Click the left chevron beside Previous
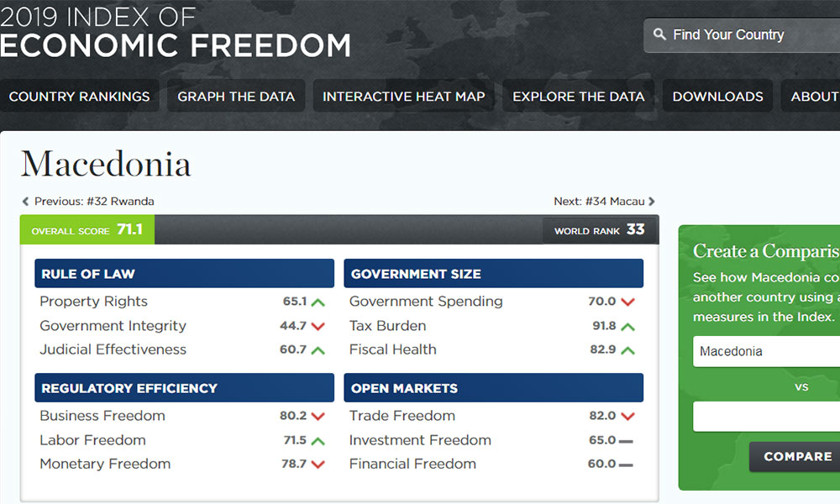The width and height of the screenshot is (840, 504). pos(25,202)
